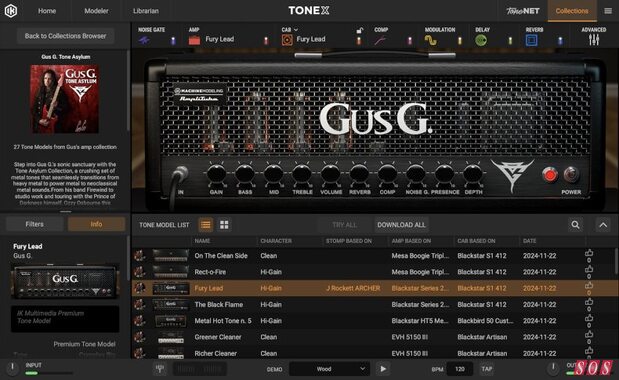Toggle Amp power LED
The image size is (619, 380).
tap(266, 40)
